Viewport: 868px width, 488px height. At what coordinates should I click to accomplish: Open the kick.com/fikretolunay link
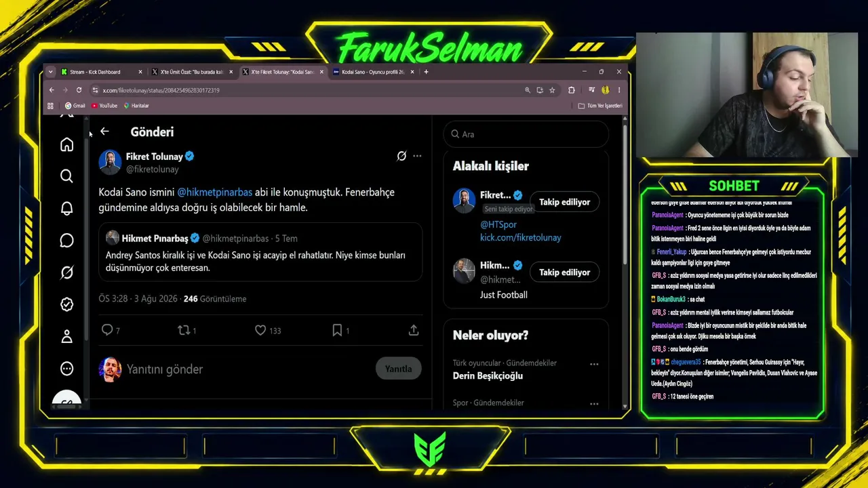(x=521, y=237)
